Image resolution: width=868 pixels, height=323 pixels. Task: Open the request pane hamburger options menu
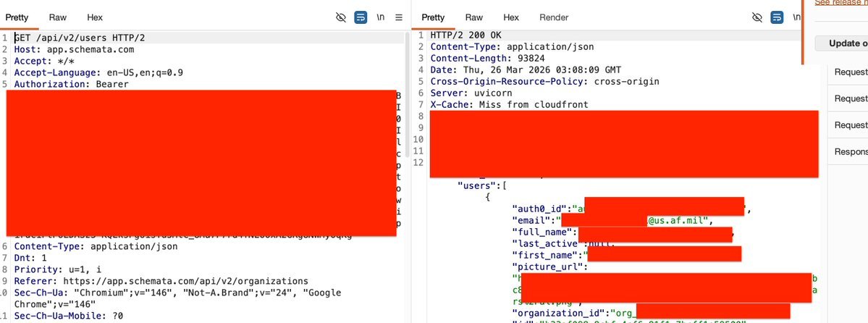pos(399,17)
